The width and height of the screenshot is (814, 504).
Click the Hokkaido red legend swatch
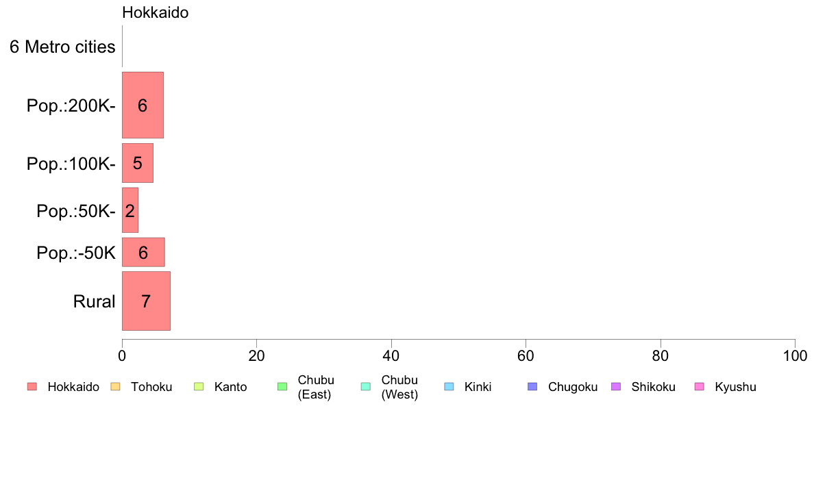32,387
